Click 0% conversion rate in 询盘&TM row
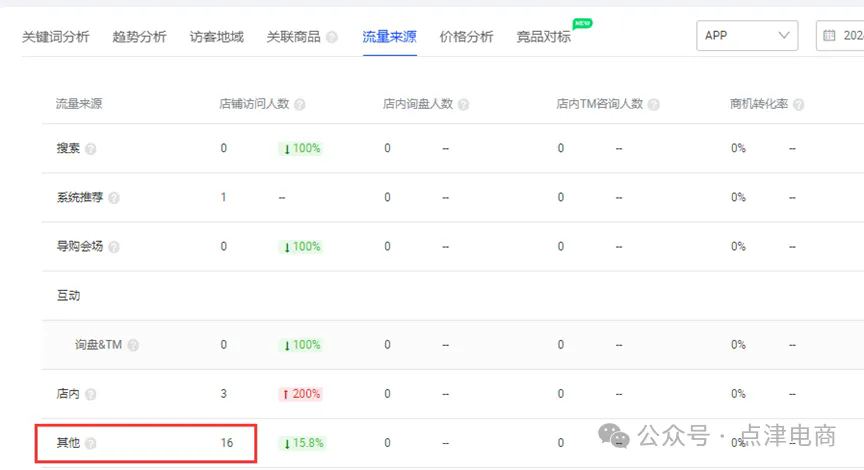Screen dimensions: 864x470 tap(738, 344)
